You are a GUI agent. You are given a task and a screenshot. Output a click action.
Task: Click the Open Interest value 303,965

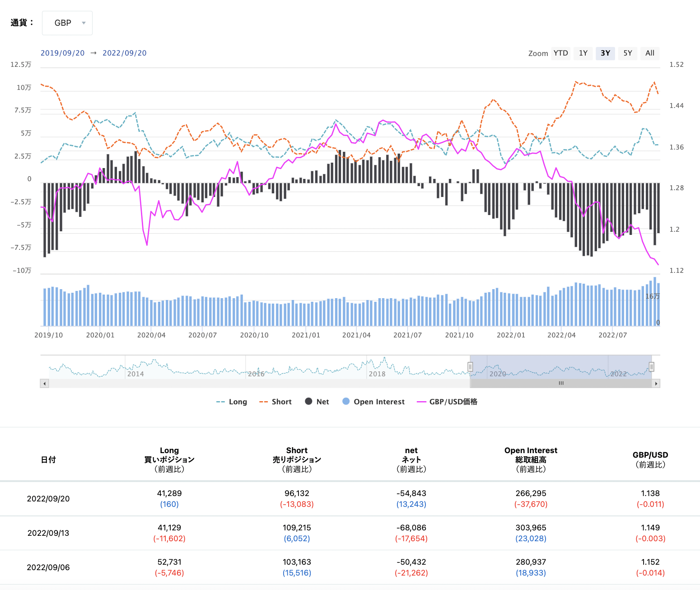pyautogui.click(x=531, y=528)
